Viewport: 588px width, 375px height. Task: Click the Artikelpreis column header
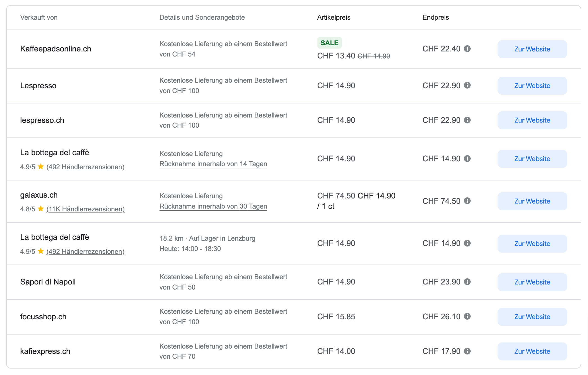334,17
